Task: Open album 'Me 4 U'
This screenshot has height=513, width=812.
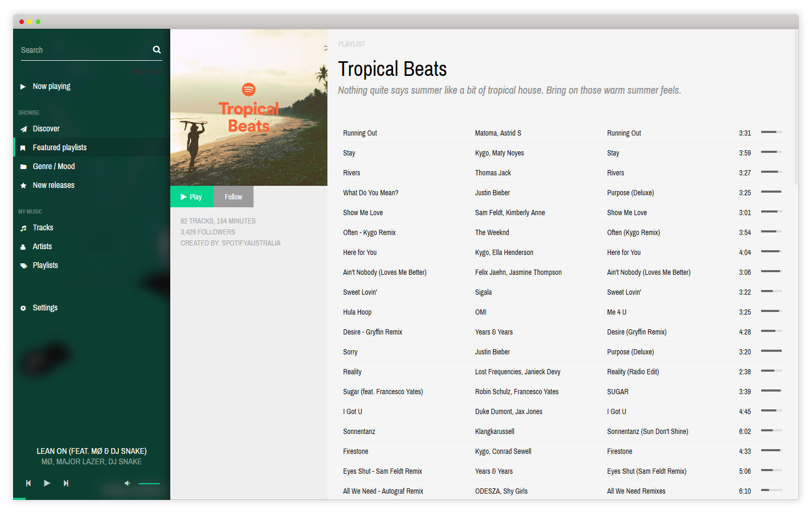Action: pyautogui.click(x=617, y=312)
